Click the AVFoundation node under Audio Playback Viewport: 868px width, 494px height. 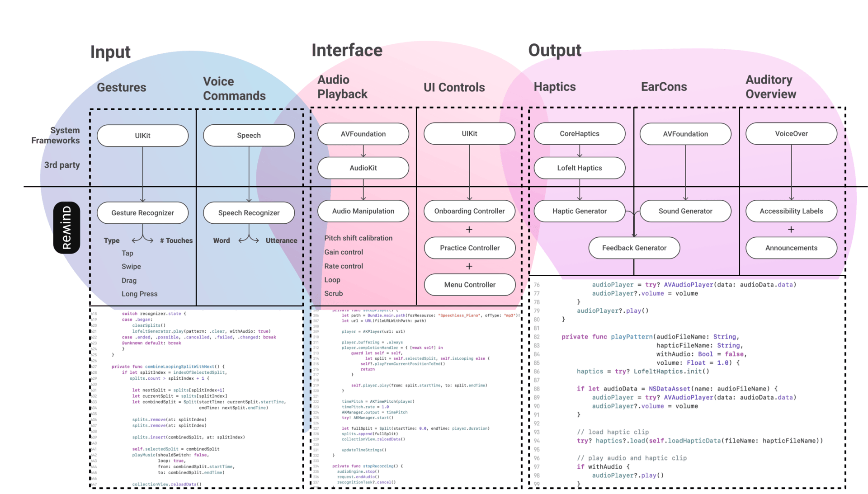(363, 134)
